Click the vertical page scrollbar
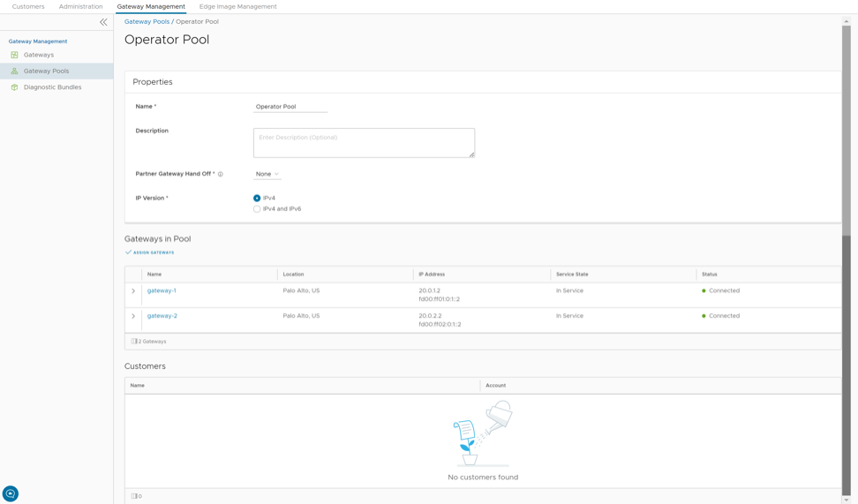The height and width of the screenshot is (504, 858). 846,132
